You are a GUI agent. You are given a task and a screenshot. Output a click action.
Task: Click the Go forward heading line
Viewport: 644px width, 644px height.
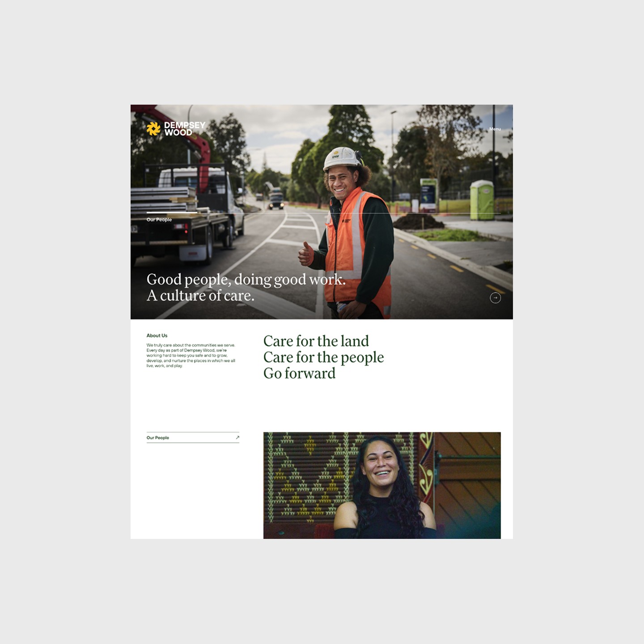pos(299,373)
